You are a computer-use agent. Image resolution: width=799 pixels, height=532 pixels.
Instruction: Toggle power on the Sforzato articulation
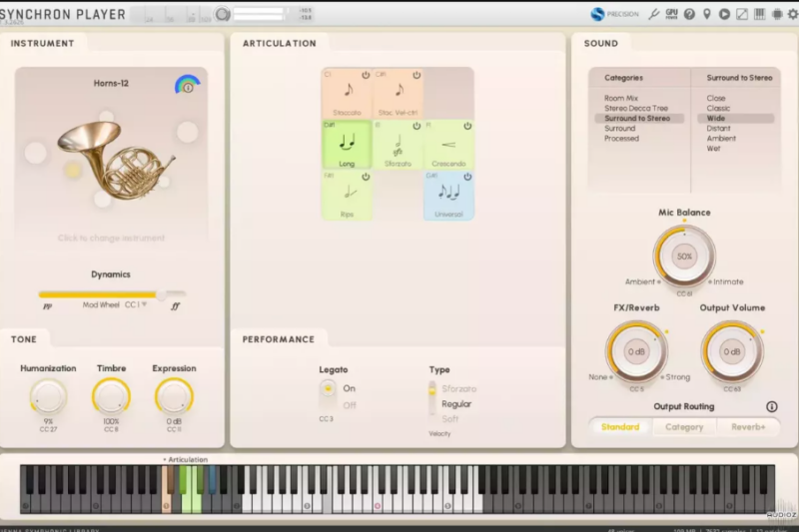(416, 126)
